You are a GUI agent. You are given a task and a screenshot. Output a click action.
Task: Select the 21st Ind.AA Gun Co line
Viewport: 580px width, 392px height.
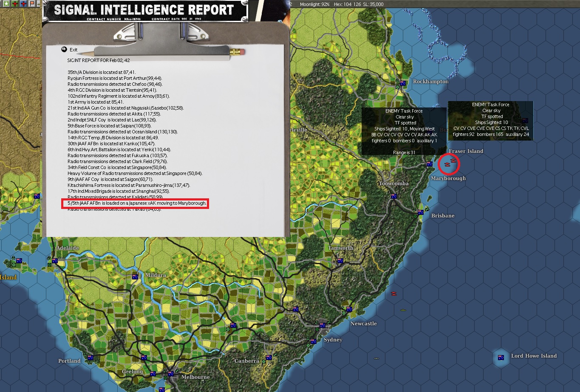pos(126,108)
